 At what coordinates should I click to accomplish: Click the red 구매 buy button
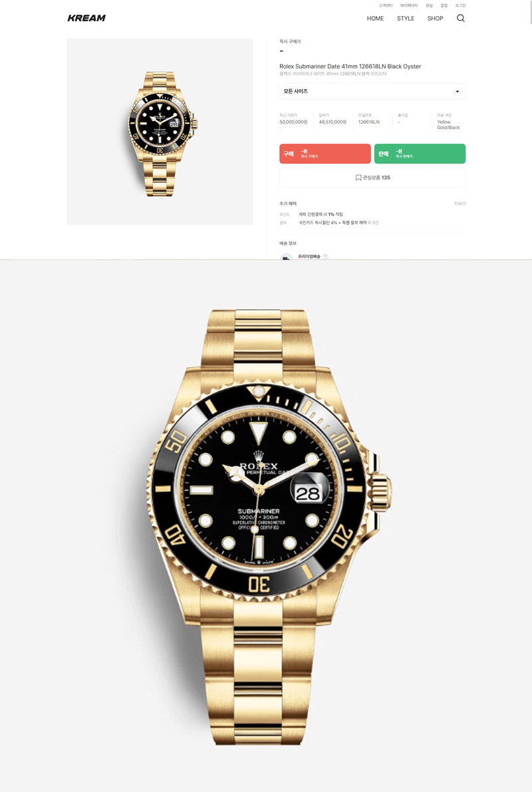[x=325, y=154]
